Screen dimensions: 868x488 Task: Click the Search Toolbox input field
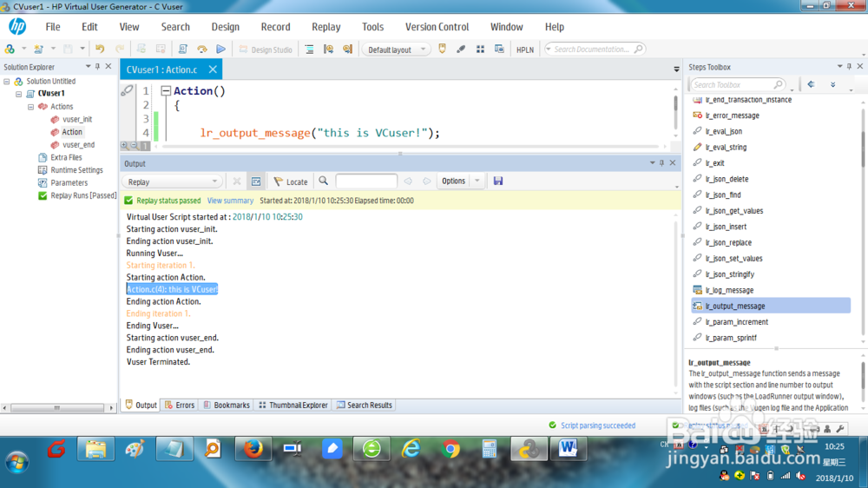tap(737, 85)
